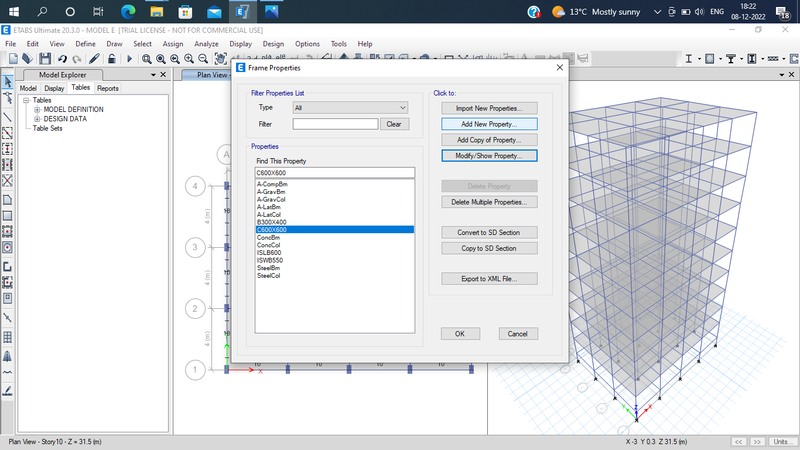Image resolution: width=800 pixels, height=450 pixels.
Task: Select the pointer tool in left toolbar
Action: 8,81
